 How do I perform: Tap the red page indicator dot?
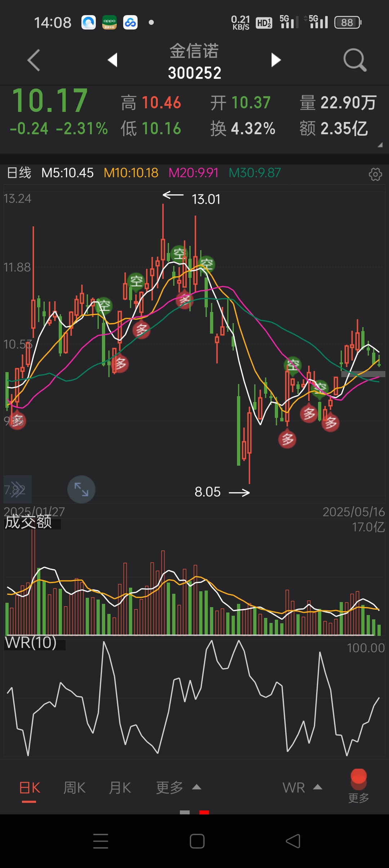(x=204, y=812)
